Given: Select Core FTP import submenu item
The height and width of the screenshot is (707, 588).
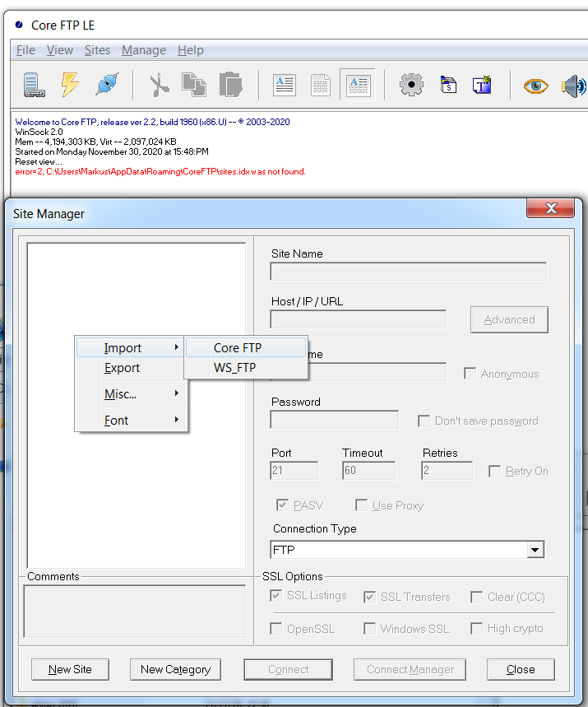Looking at the screenshot, I should tap(246, 347).
